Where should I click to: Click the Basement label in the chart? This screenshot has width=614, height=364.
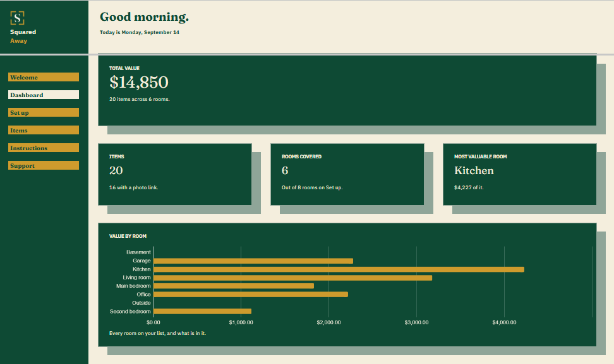pos(138,252)
